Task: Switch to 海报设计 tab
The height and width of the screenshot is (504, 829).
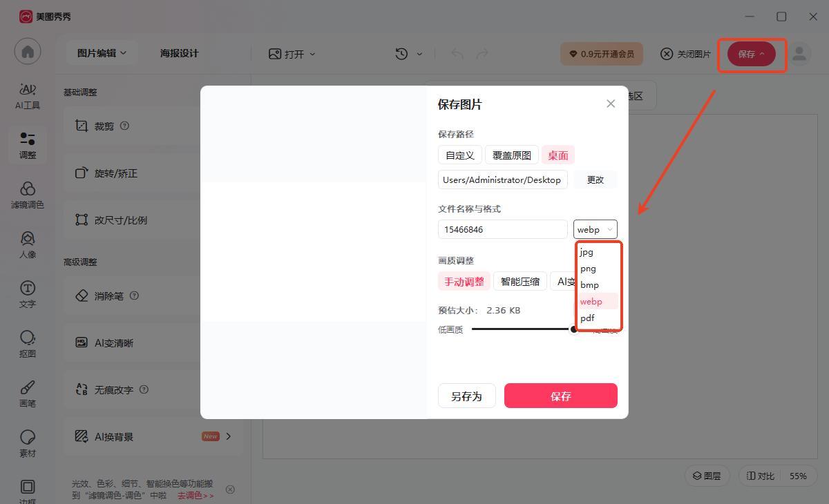Action: (179, 53)
